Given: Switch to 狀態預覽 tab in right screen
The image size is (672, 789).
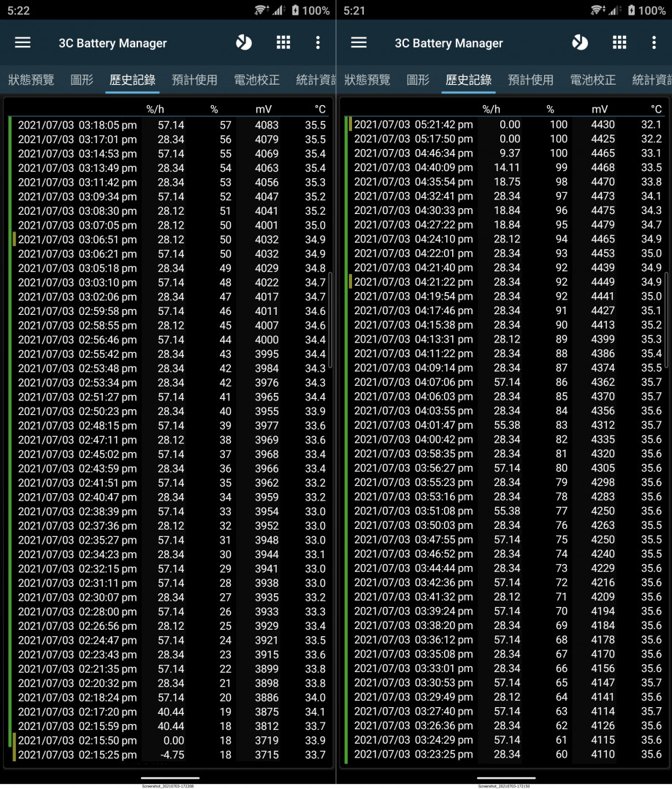Looking at the screenshot, I should (367, 80).
